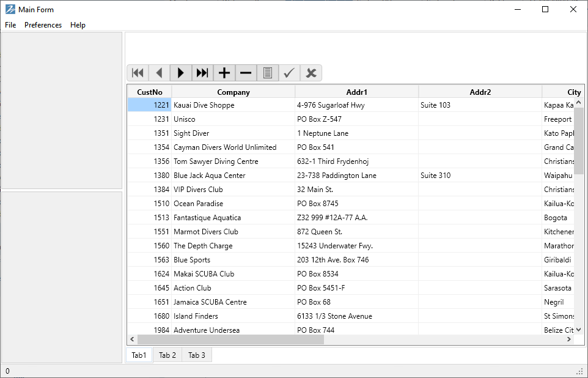Click the Addr1 column header
This screenshot has height=378, width=588.
tap(356, 92)
